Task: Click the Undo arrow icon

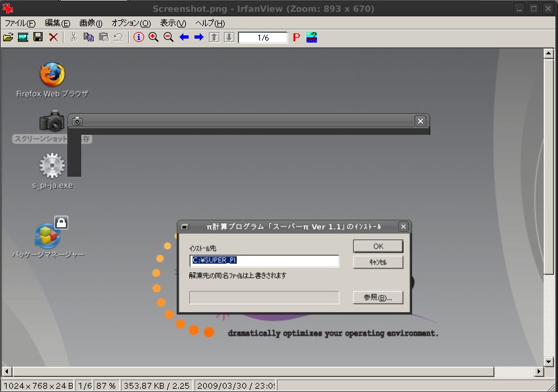Action: [x=119, y=37]
